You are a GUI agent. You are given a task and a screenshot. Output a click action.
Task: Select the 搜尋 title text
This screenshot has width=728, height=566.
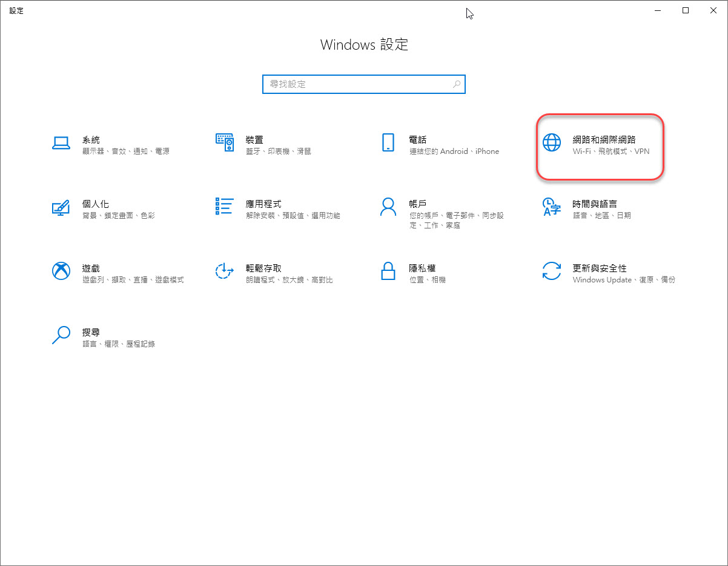pyautogui.click(x=91, y=333)
